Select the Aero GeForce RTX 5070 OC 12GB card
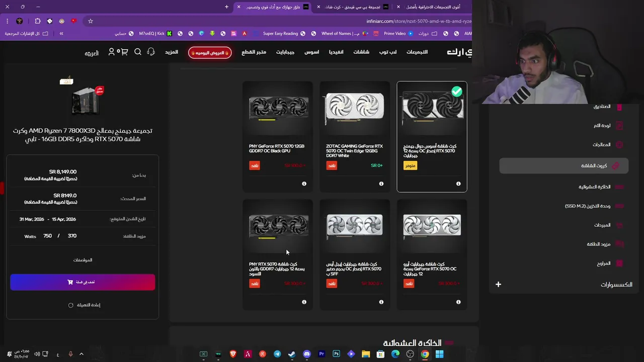644x362 pixels. coord(432,254)
